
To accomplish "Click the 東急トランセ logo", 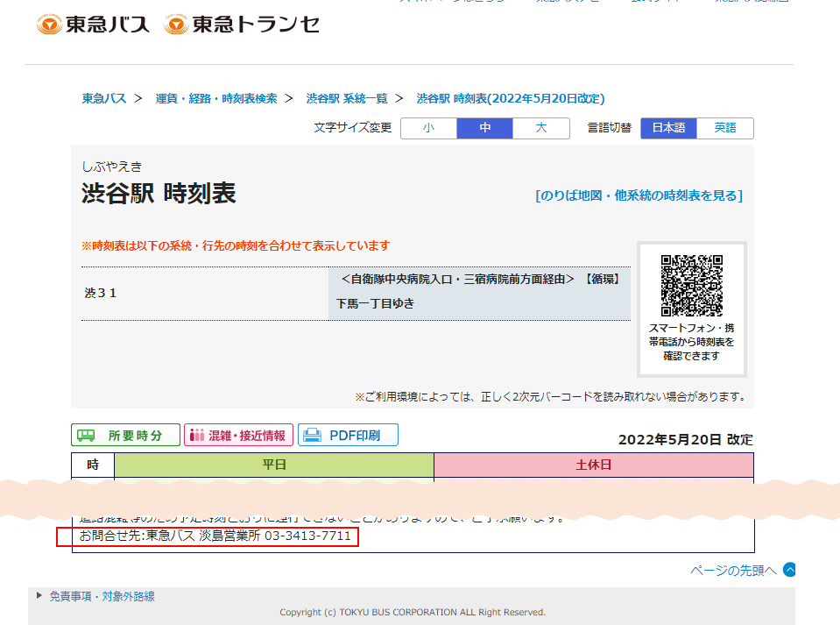I will click(242, 25).
